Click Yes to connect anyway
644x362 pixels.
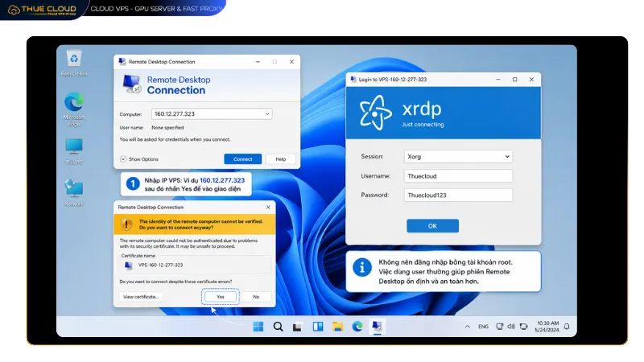(221, 297)
